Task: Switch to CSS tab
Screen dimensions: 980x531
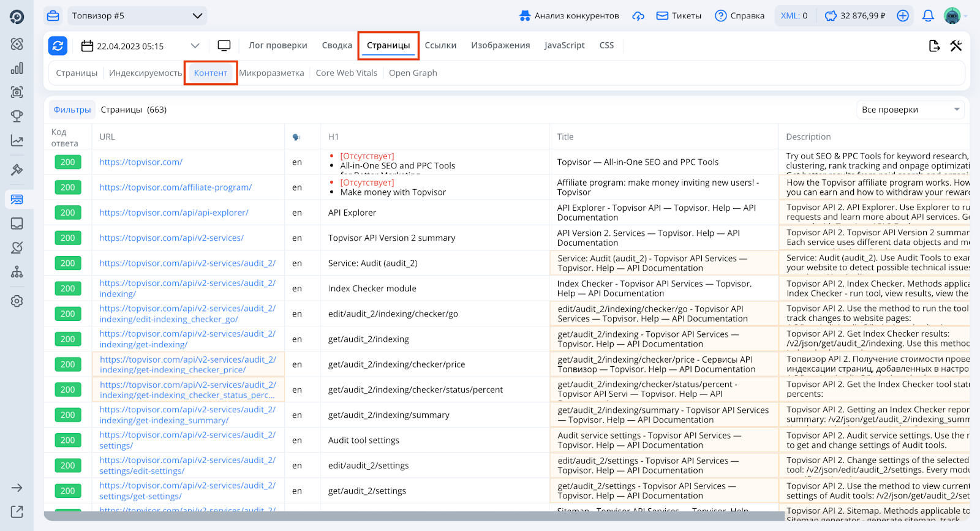Action: [x=606, y=45]
